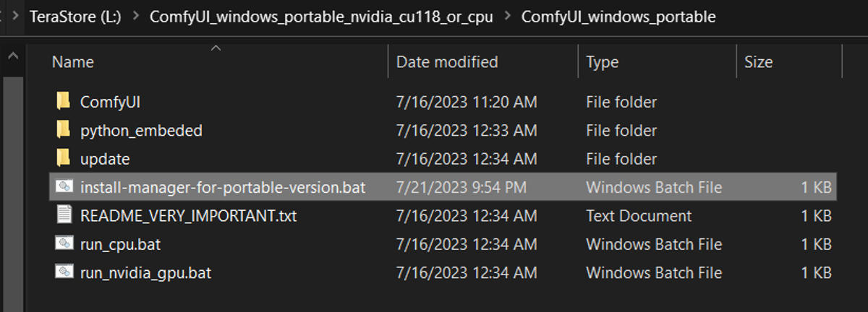This screenshot has width=868, height=312.
Task: Select the run_nvidia_gpu.bat file name
Action: click(145, 273)
